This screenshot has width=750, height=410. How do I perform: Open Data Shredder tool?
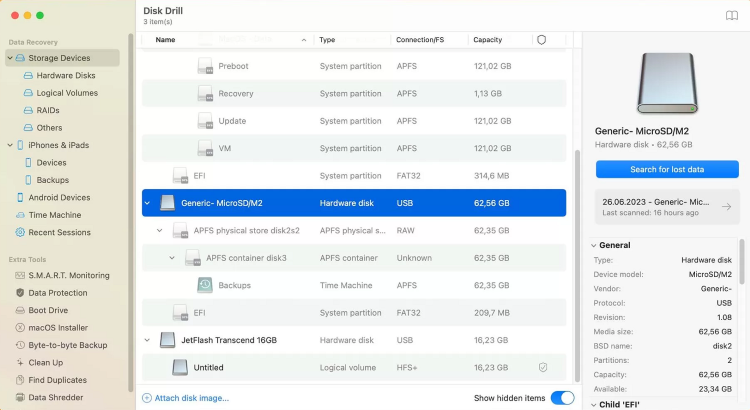[x=55, y=398]
